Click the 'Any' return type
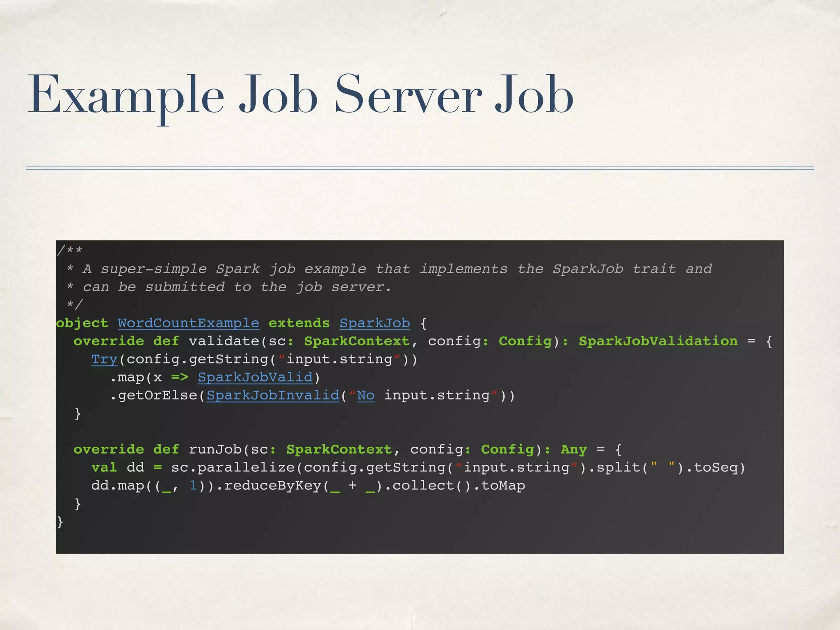Viewport: 840px width, 630px height. 574,450
